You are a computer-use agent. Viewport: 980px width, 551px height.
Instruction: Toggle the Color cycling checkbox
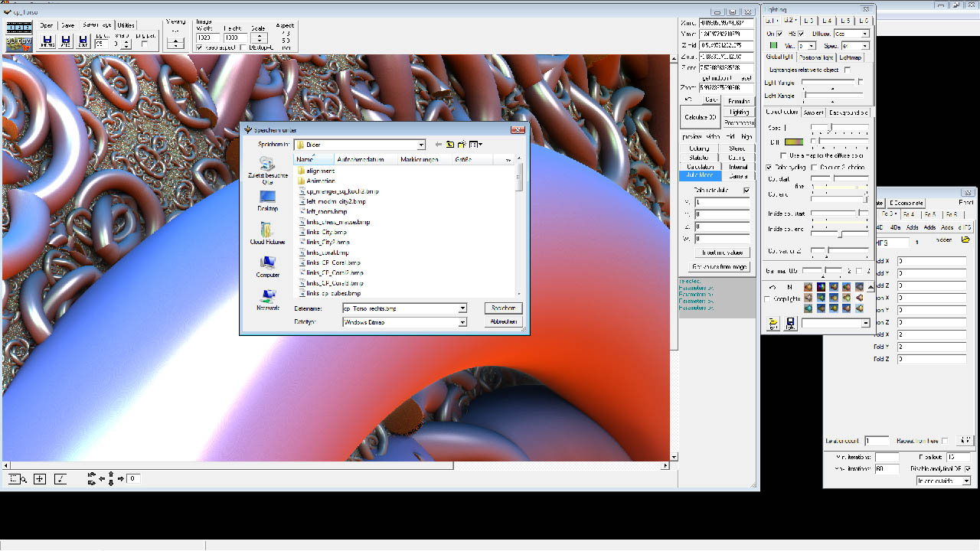(769, 167)
